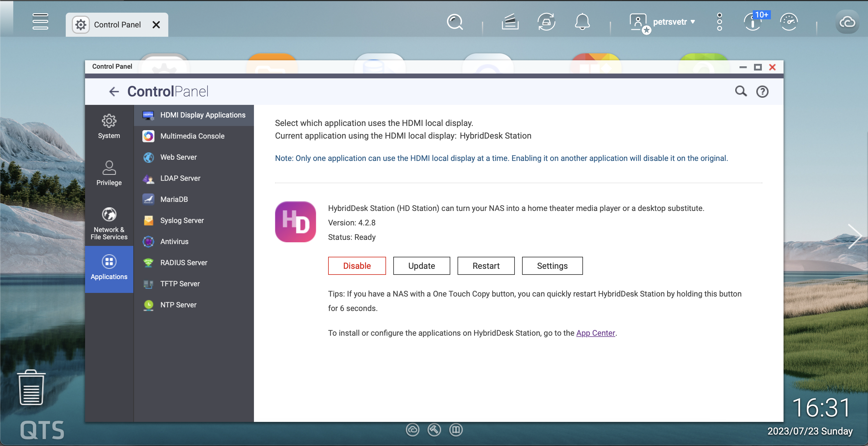The height and width of the screenshot is (446, 868).
Task: Open the dashboard gauge icon
Action: (789, 22)
